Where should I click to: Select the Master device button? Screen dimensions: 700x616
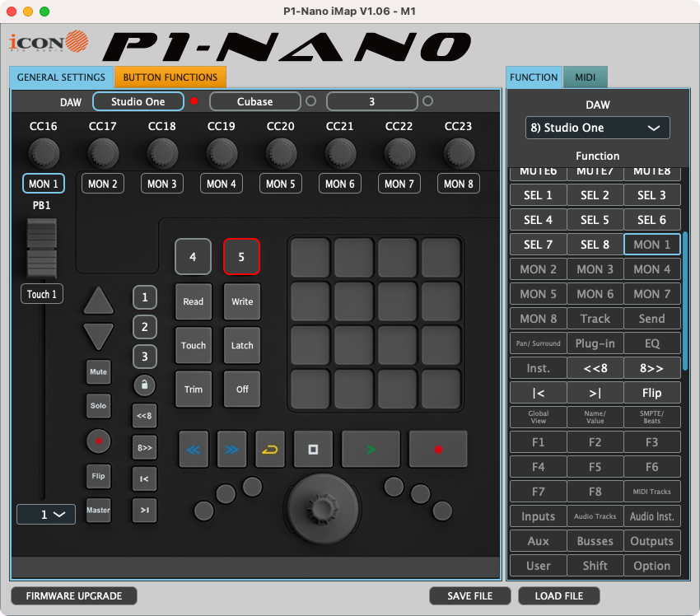[99, 511]
